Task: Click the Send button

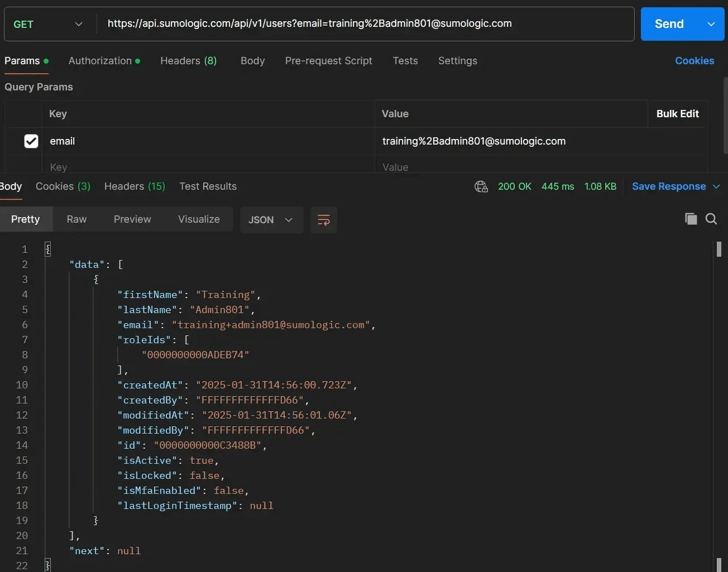Action: 668,24
